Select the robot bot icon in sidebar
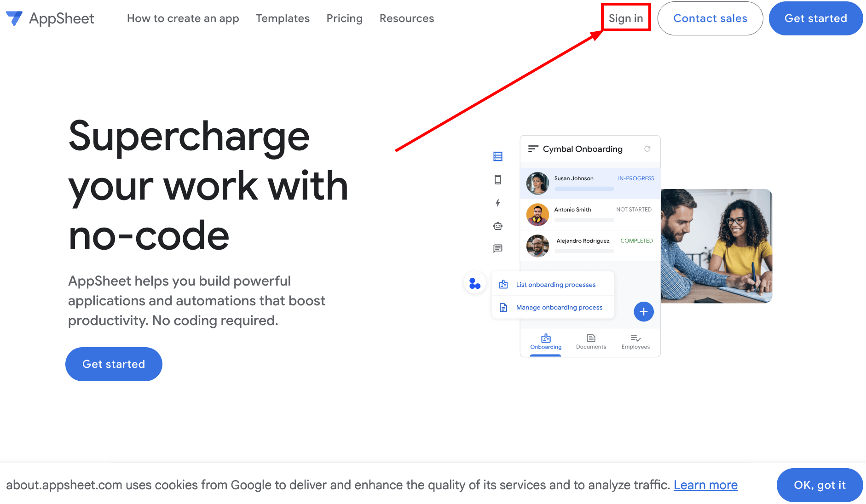 [498, 226]
